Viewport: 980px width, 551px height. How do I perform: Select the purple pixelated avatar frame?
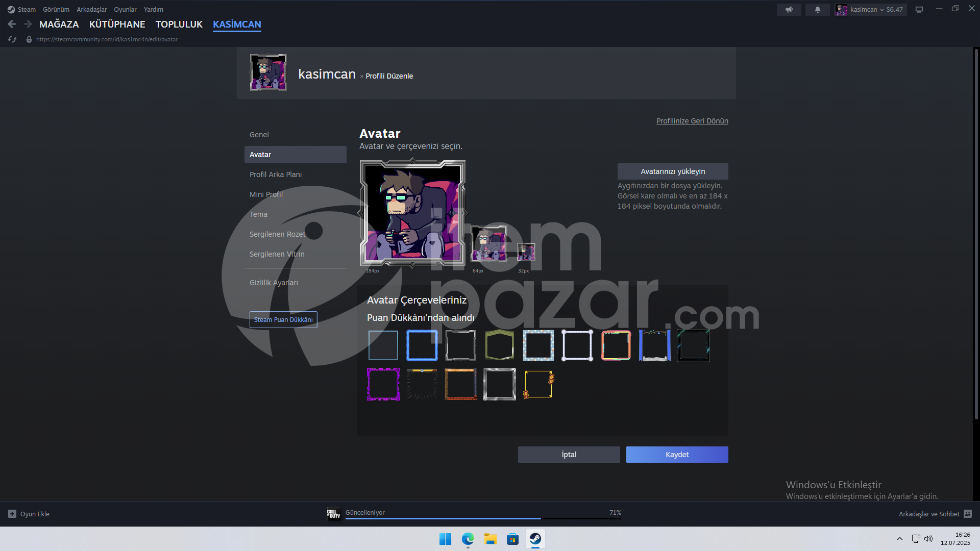click(x=383, y=384)
